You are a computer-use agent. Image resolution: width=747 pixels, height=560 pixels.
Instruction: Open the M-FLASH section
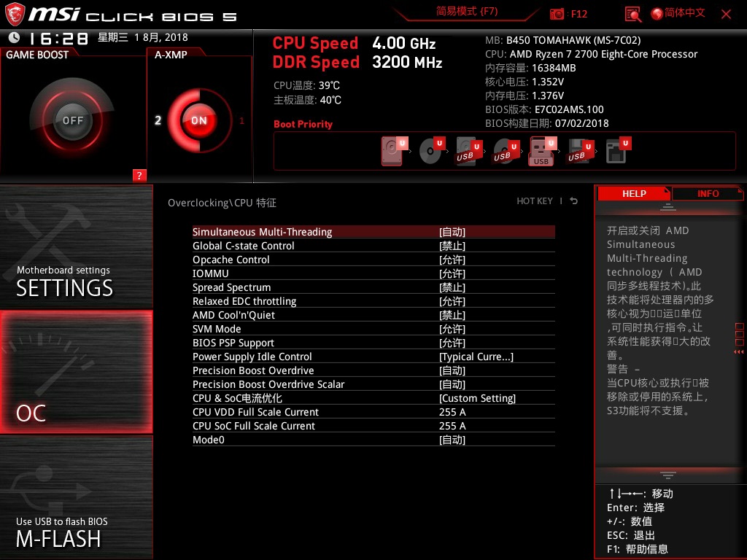pos(76,497)
